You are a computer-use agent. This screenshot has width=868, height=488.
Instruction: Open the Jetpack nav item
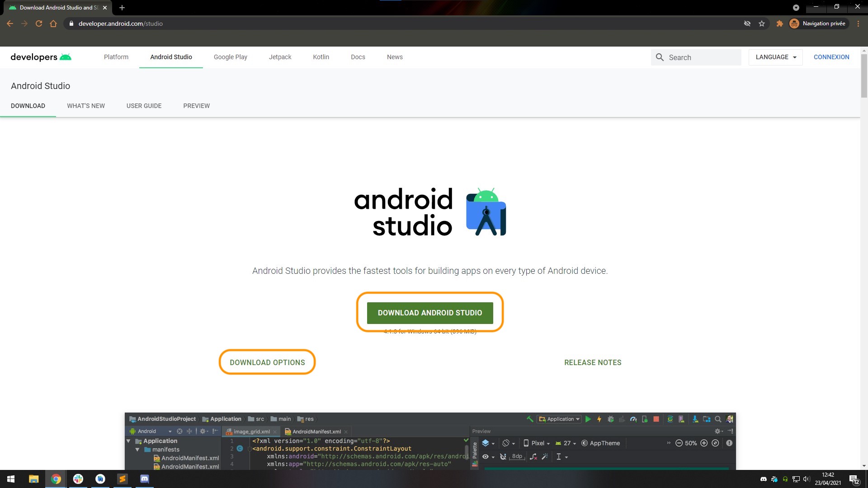tap(280, 57)
